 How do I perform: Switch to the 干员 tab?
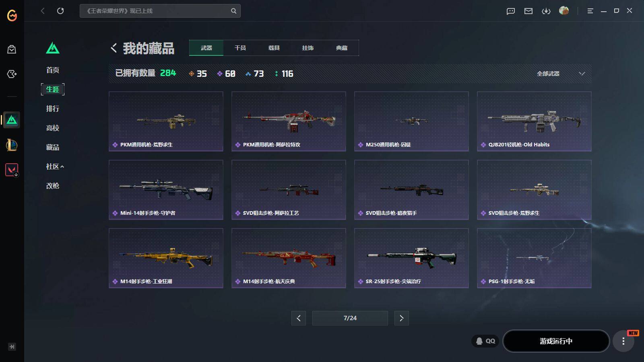[240, 48]
